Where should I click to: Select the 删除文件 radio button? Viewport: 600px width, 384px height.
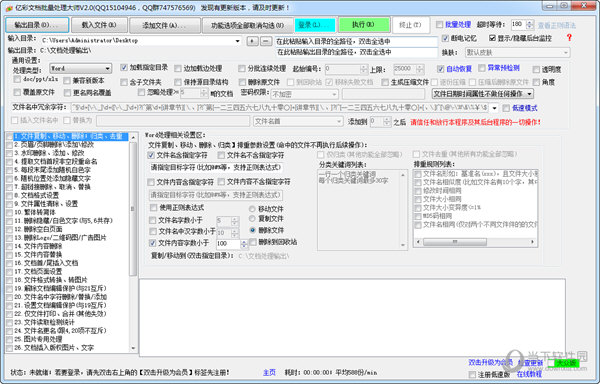[252, 230]
